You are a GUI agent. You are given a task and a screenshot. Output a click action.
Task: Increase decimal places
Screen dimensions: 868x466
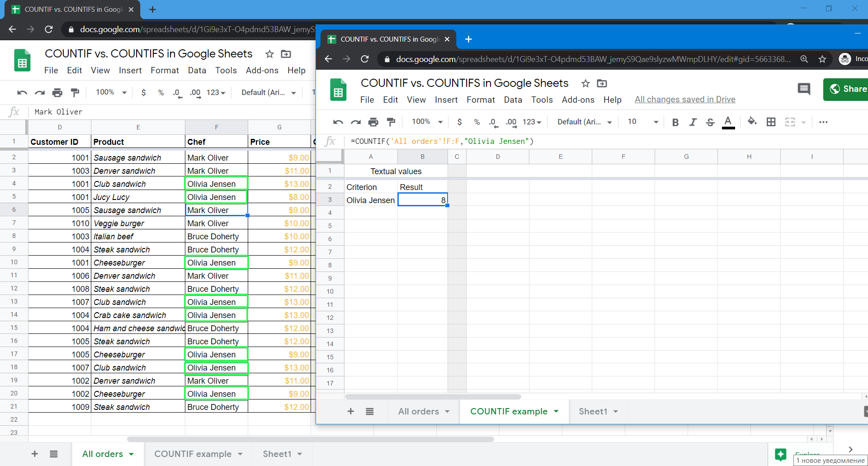511,122
